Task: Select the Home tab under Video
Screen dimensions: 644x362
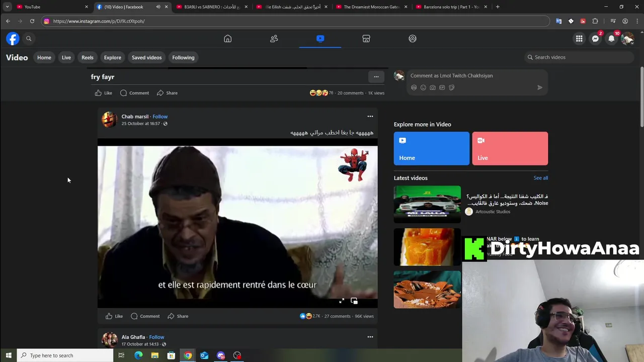Action: pos(44,57)
